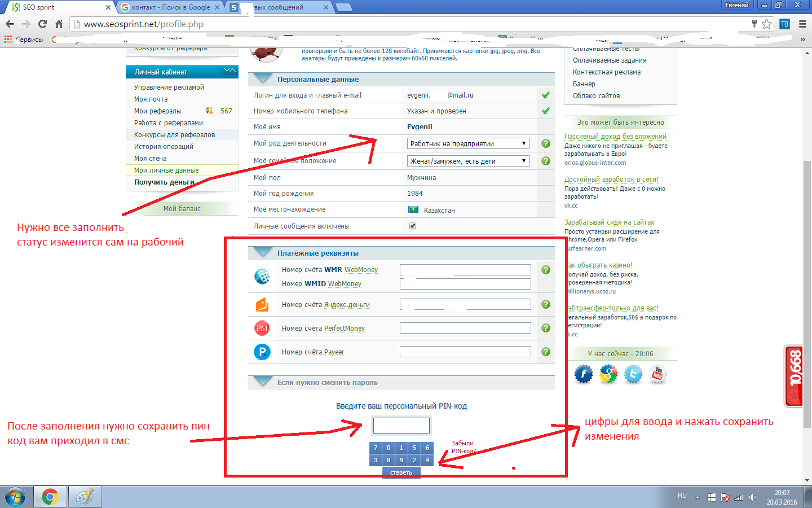Open the Chrome hamburger menu
812x508 pixels.
tap(802, 24)
